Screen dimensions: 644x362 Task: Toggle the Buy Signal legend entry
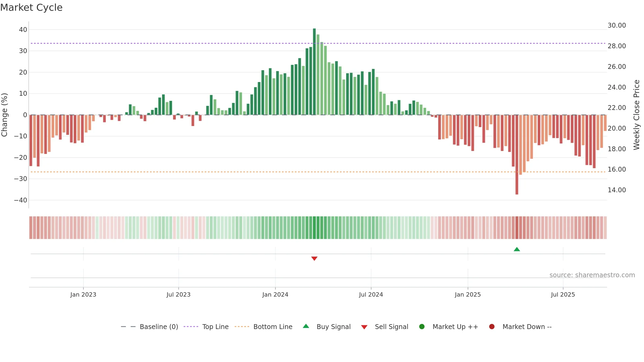pos(327,327)
